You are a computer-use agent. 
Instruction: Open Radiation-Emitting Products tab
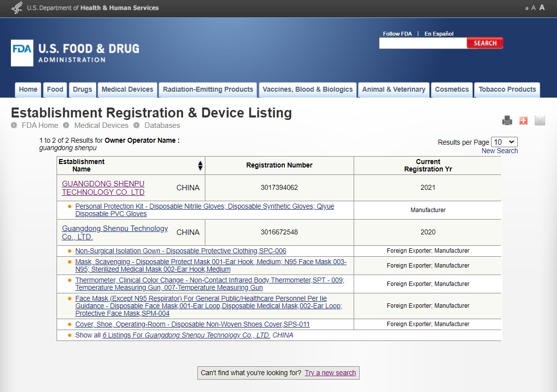pos(208,90)
